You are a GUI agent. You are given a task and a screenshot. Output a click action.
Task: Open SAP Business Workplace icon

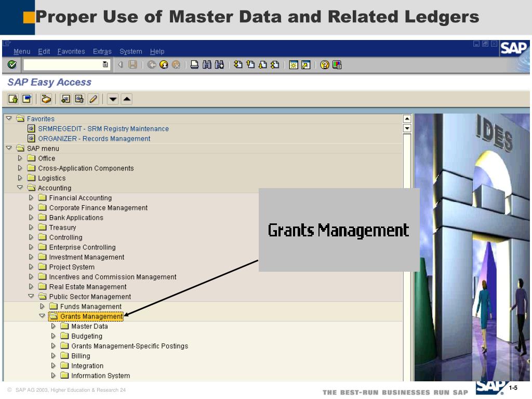[46, 99]
